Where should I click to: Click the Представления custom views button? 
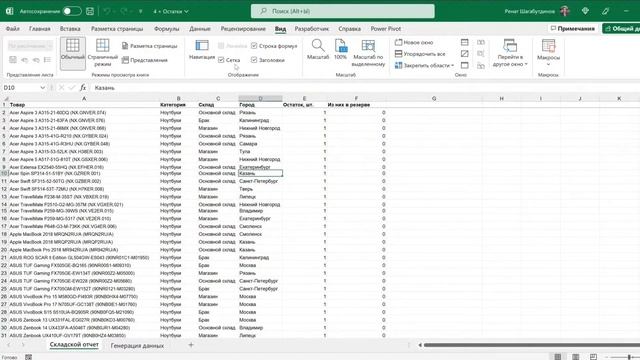click(144, 60)
